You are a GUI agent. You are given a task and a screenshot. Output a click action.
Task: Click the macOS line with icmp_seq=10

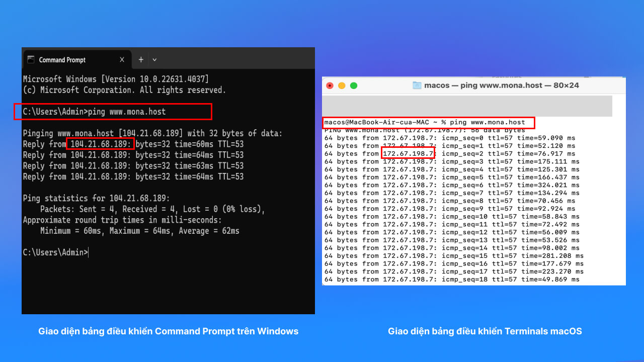coord(452,216)
